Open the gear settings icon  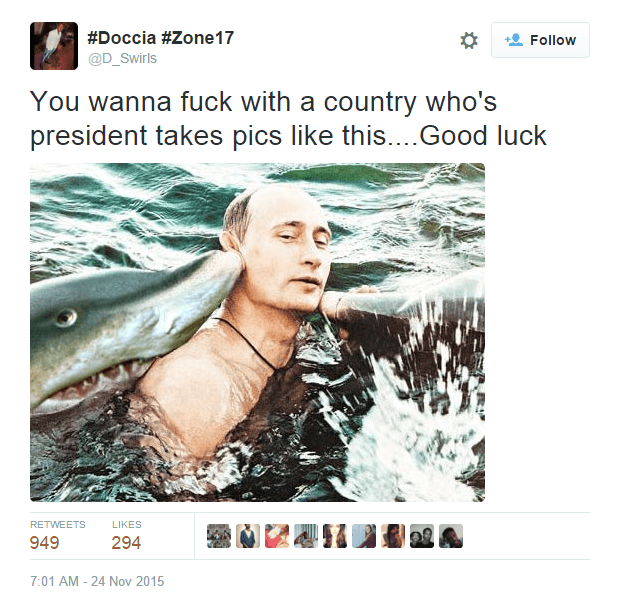[469, 40]
